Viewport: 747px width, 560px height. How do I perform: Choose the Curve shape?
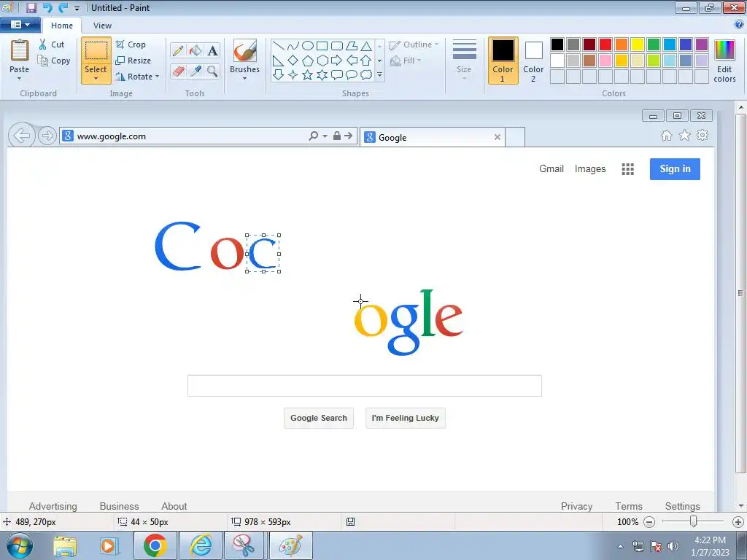293,46
